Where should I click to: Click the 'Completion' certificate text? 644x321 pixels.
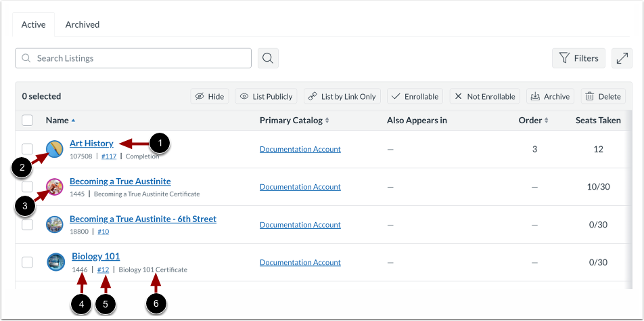[142, 156]
